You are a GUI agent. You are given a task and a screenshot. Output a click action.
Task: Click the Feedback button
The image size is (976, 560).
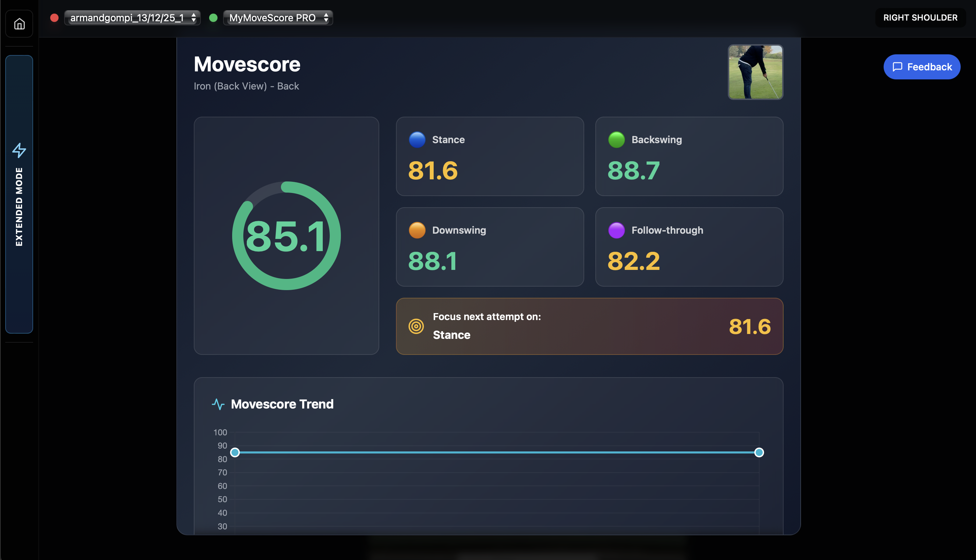coord(922,67)
